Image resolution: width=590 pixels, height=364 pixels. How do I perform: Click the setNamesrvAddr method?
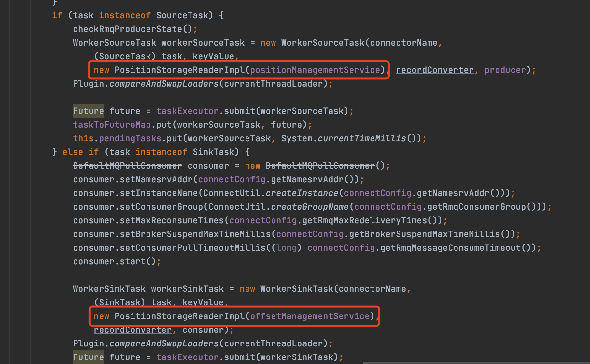pos(156,179)
